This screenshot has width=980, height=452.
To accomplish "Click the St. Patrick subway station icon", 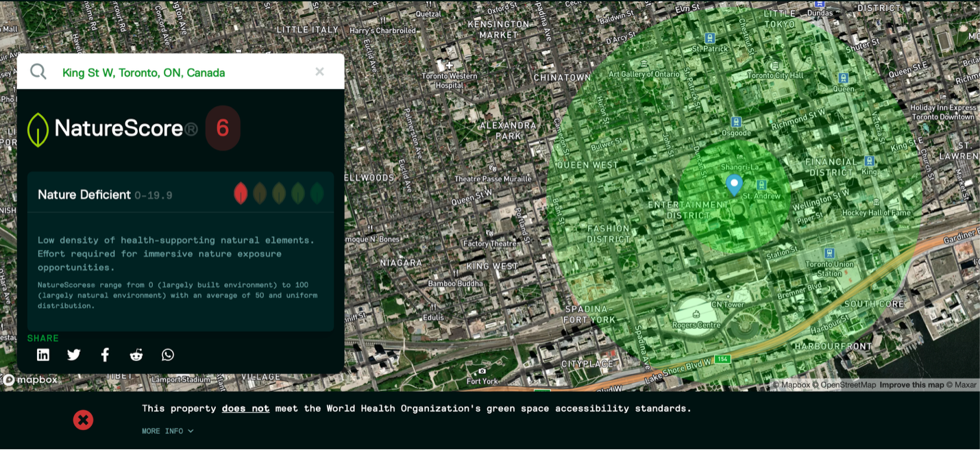I will 710,38.
